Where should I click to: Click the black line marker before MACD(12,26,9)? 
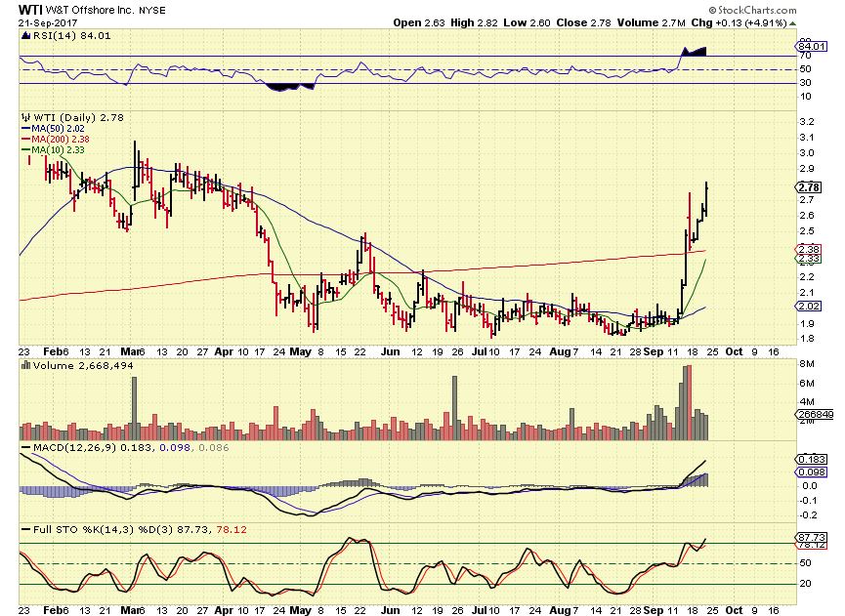coord(25,447)
